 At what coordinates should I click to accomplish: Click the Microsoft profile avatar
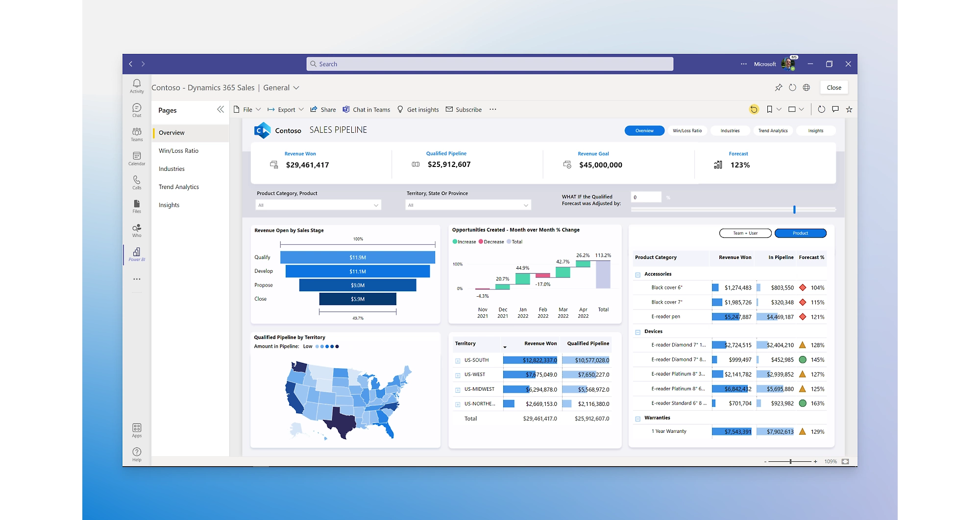tap(788, 64)
